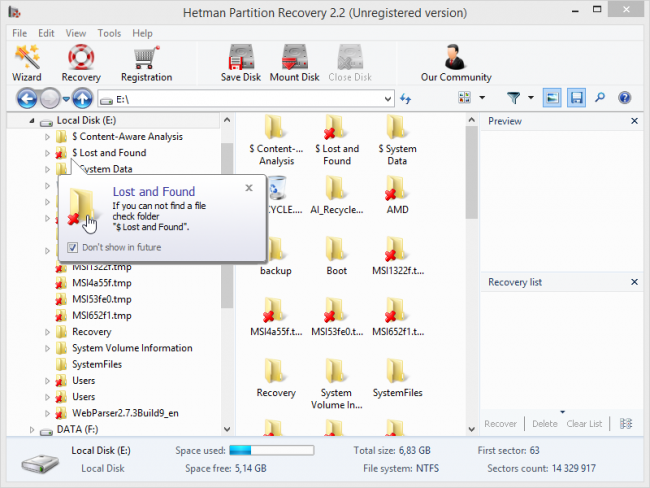Open the $ Content-Aware Analysis folder icon
The image size is (650, 488).
[x=274, y=127]
